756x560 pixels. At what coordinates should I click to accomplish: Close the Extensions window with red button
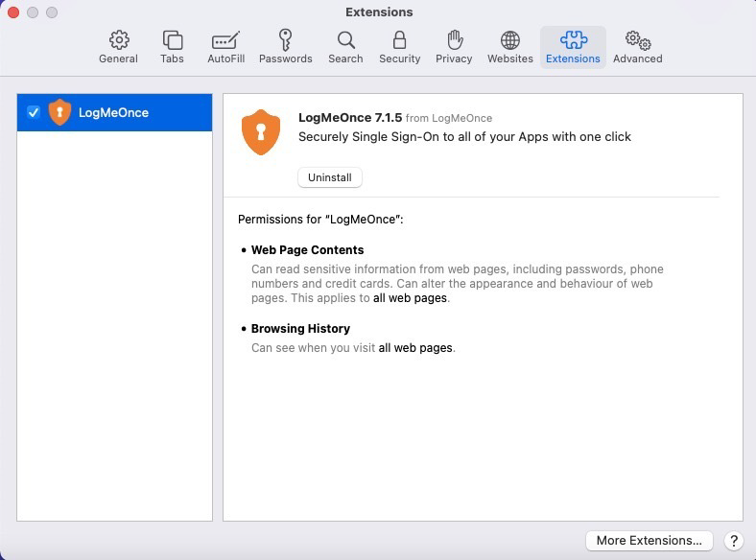tap(13, 12)
